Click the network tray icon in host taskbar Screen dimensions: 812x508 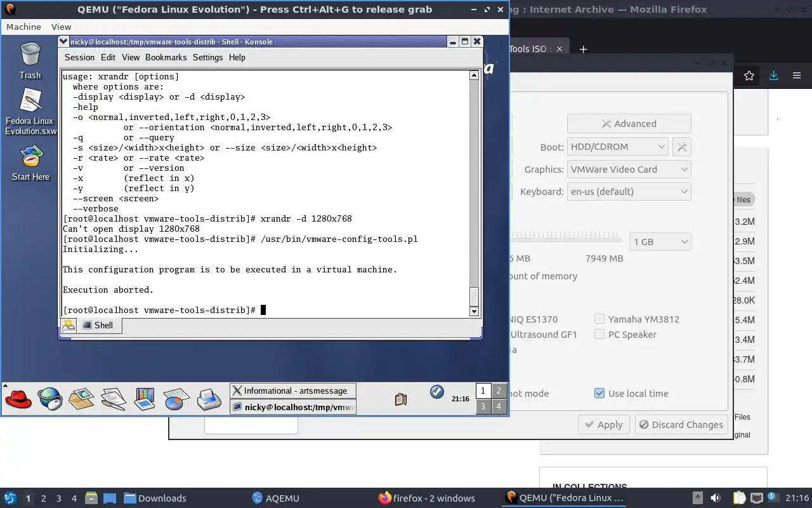(756, 498)
